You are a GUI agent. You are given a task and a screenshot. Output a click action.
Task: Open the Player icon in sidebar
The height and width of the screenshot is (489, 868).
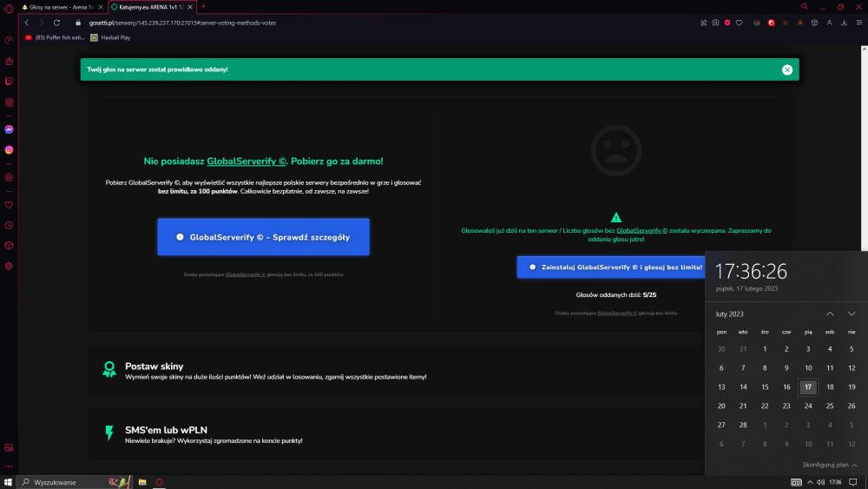(x=9, y=178)
